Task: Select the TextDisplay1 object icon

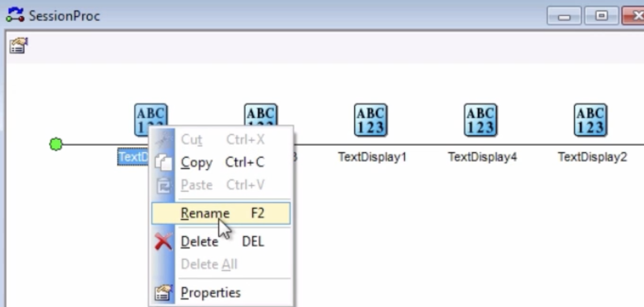Action: (371, 120)
